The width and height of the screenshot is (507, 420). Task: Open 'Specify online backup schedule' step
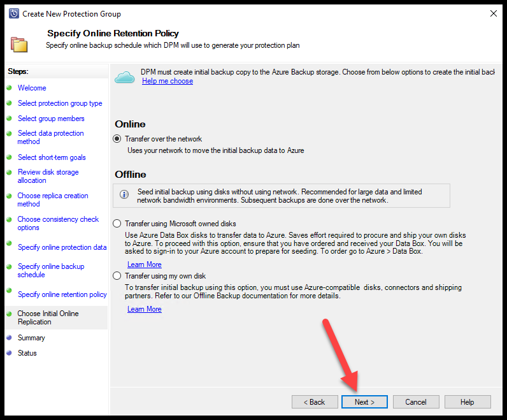coord(51,270)
